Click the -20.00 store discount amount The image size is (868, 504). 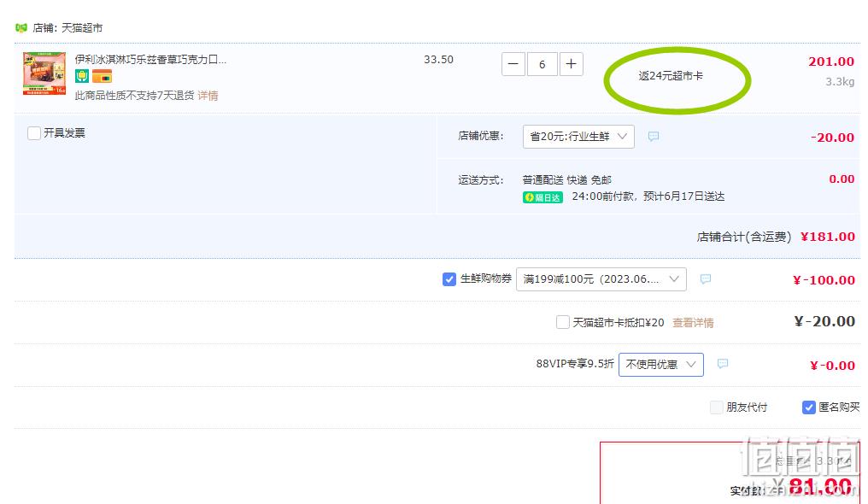(832, 138)
